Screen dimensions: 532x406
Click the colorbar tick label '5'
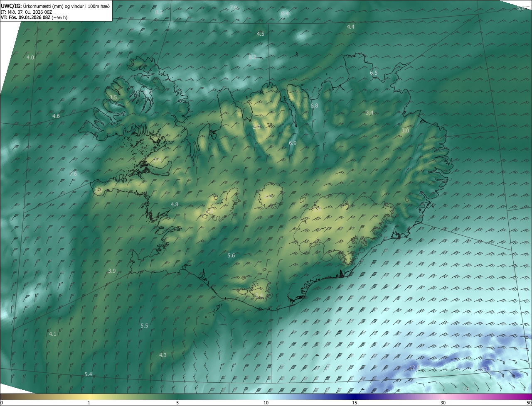177,403
